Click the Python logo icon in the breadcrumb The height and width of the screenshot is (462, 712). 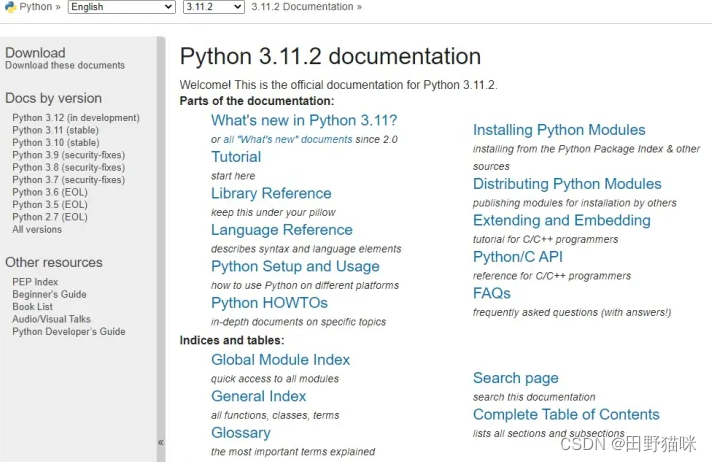click(x=9, y=7)
